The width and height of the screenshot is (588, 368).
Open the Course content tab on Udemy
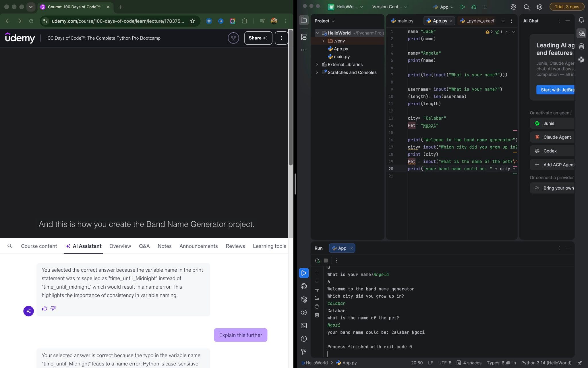(x=39, y=246)
